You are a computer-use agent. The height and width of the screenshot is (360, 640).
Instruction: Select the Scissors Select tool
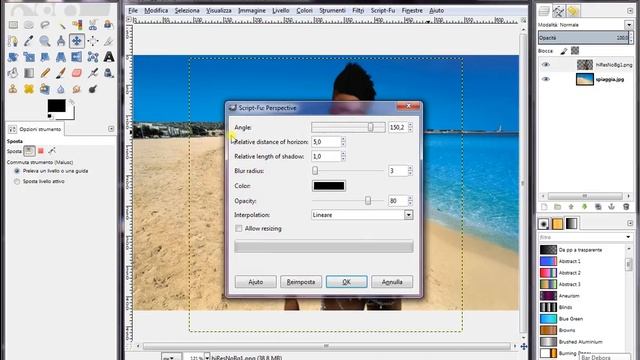coord(93,25)
